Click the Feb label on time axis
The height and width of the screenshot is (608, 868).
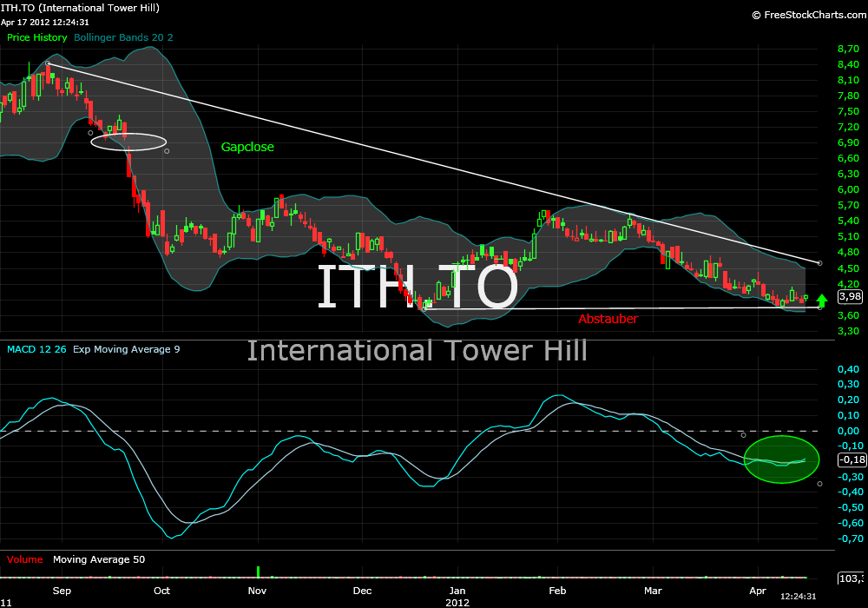pos(557,591)
